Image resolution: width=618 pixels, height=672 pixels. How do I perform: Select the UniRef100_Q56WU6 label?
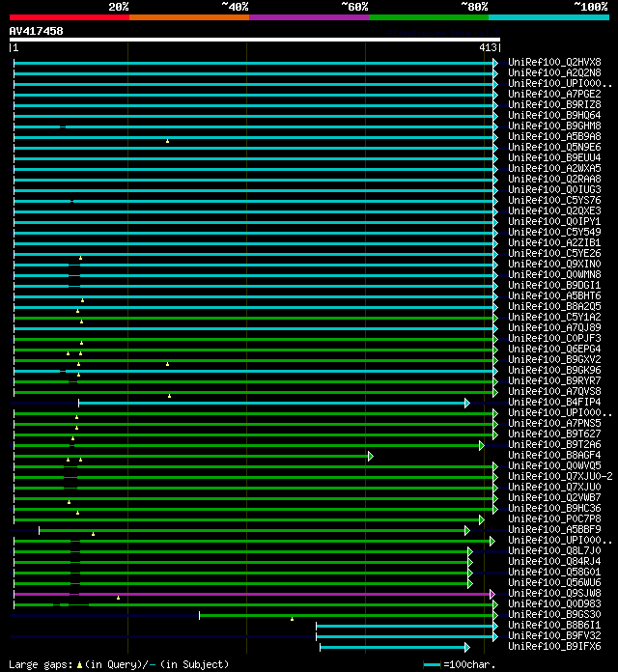coord(554,582)
